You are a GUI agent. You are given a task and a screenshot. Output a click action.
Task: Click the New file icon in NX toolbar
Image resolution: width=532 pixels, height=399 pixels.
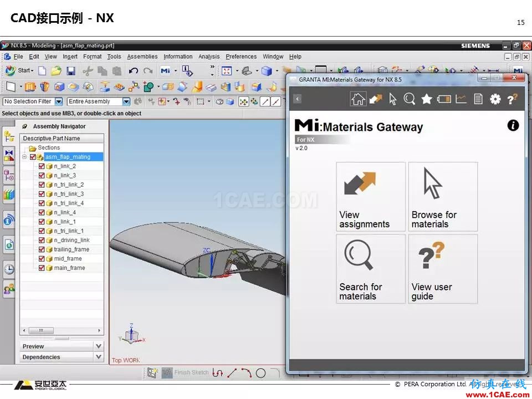(42, 70)
